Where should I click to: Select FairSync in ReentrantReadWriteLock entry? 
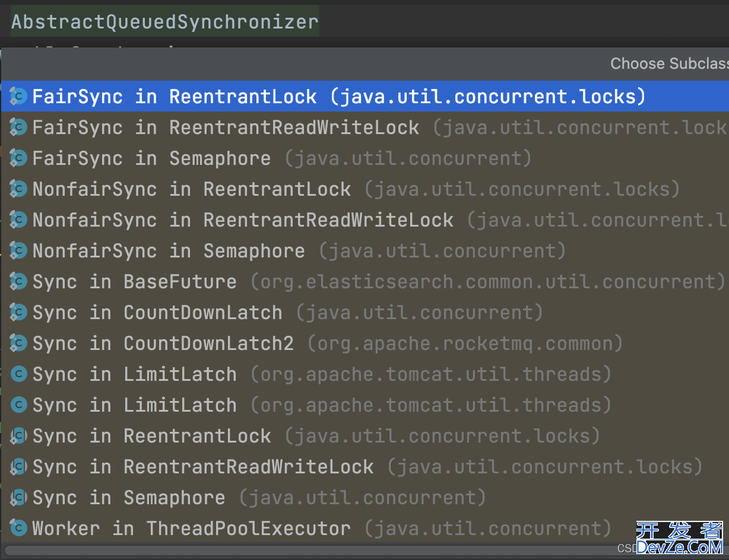click(x=226, y=128)
